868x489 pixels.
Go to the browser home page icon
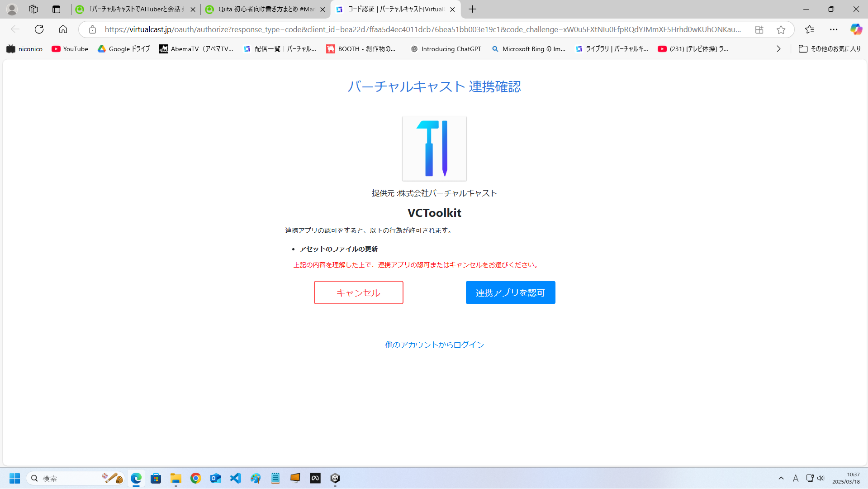(63, 29)
